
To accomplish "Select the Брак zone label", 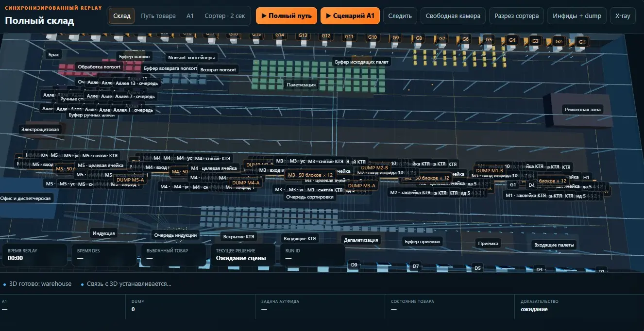I will click(53, 55).
